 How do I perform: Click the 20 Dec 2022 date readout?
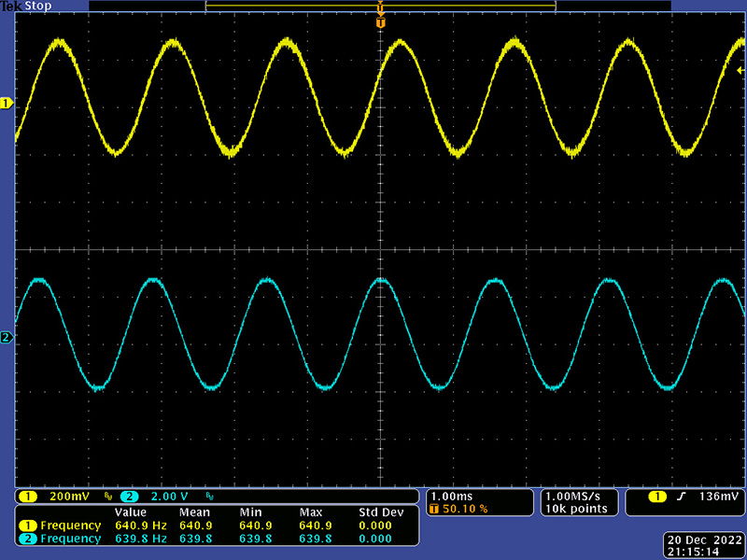(x=705, y=540)
